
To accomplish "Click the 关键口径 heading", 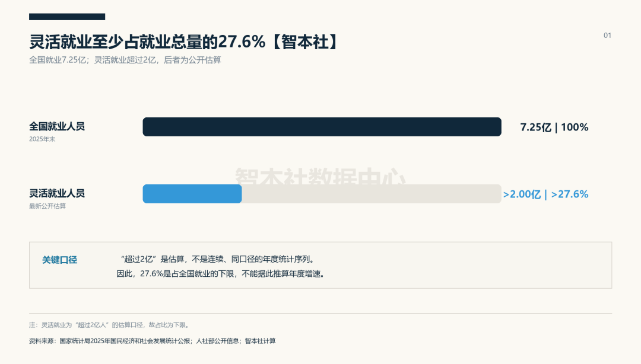I will click(x=60, y=260).
